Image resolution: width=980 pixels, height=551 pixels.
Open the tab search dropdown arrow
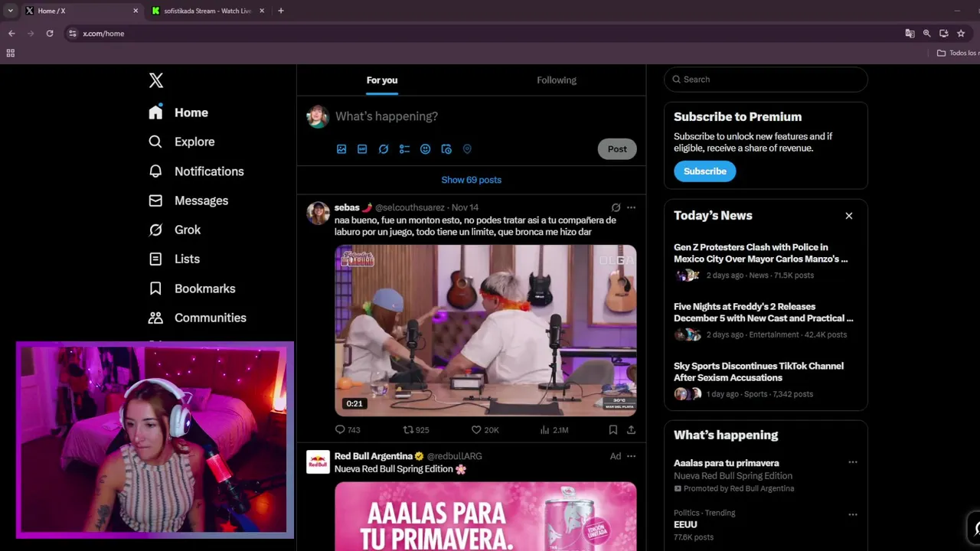(10, 11)
